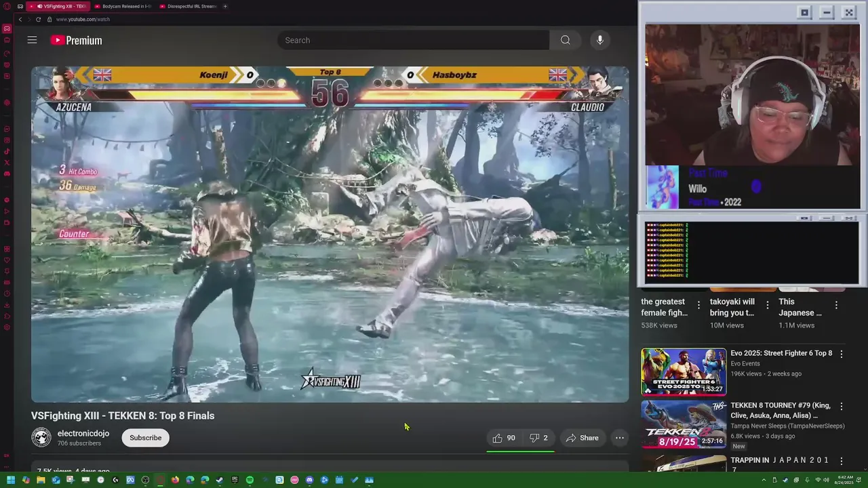Open Evo 2025: Street Fighter 6 Top 8 title

click(781, 353)
